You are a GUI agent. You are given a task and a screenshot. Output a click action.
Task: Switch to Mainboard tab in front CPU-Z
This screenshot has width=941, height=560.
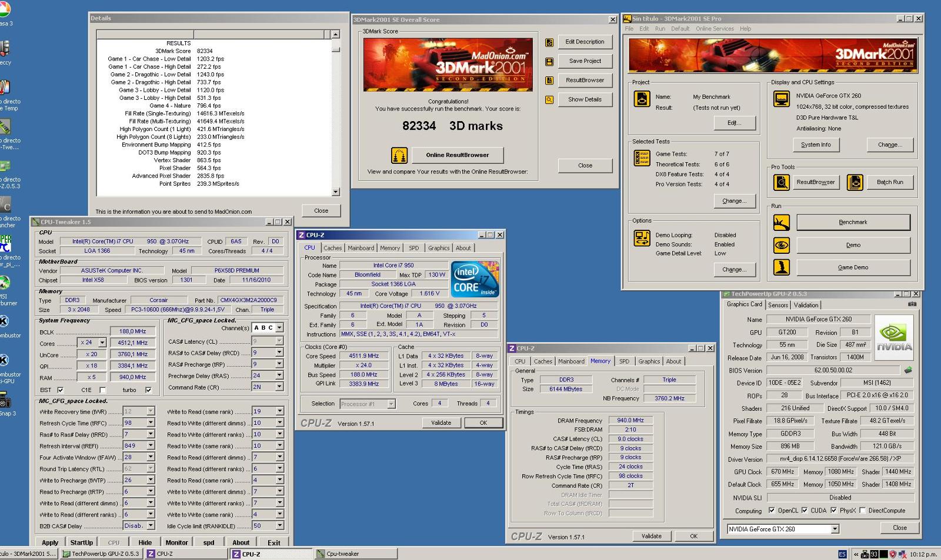361,248
